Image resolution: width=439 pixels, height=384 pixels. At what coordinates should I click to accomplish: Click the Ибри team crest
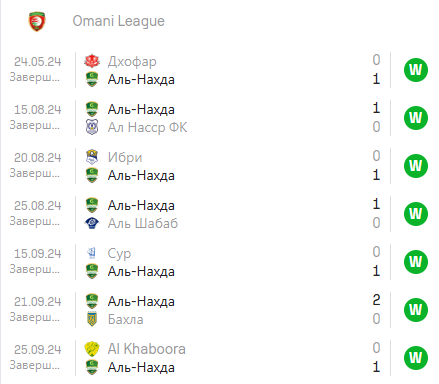pos(92,157)
